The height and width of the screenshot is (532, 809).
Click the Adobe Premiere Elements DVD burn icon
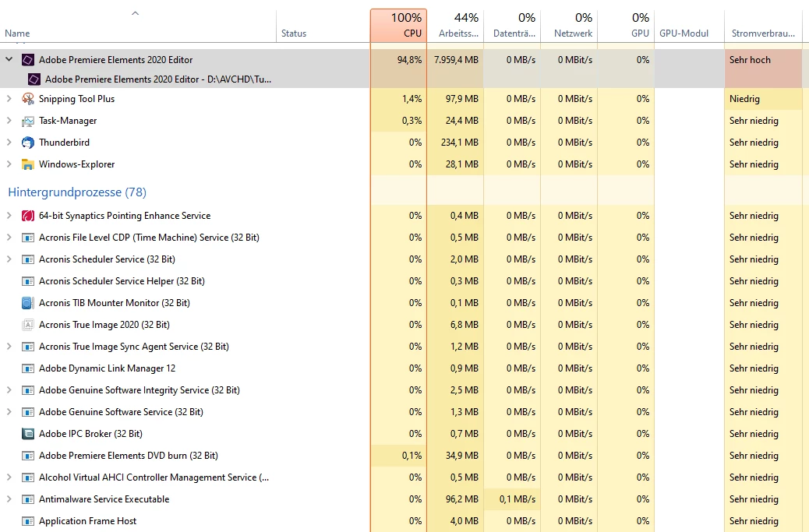pyautogui.click(x=28, y=456)
